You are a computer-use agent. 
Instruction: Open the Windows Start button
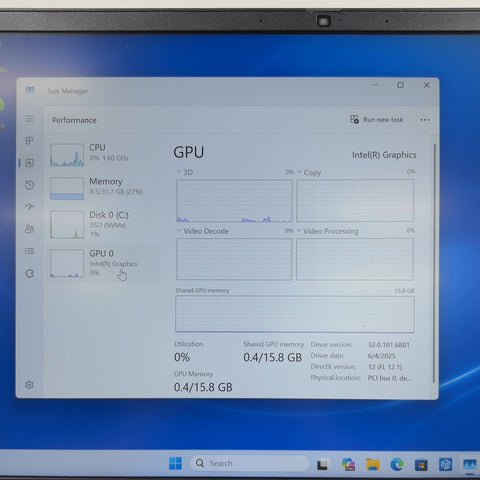175,463
